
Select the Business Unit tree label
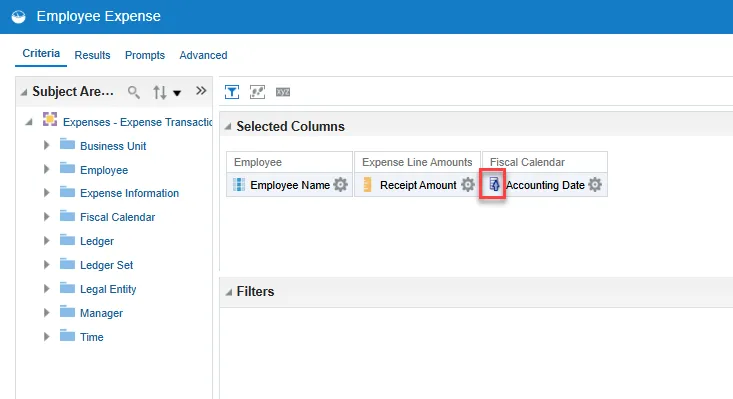click(113, 146)
